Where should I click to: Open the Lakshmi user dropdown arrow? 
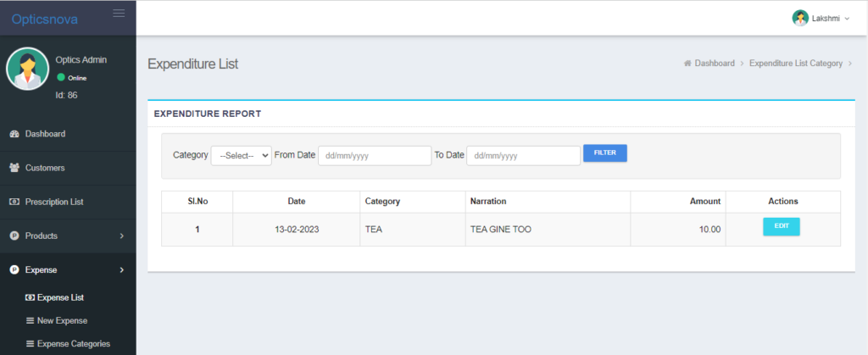click(x=847, y=19)
